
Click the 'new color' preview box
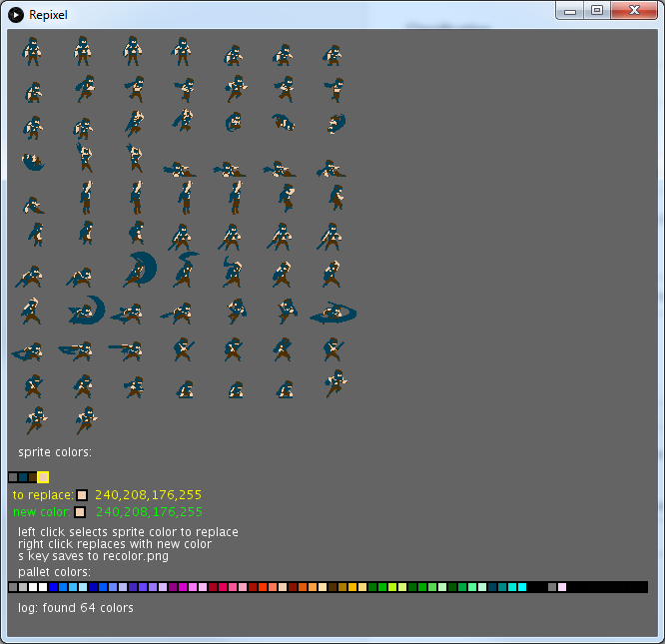pyautogui.click(x=80, y=512)
